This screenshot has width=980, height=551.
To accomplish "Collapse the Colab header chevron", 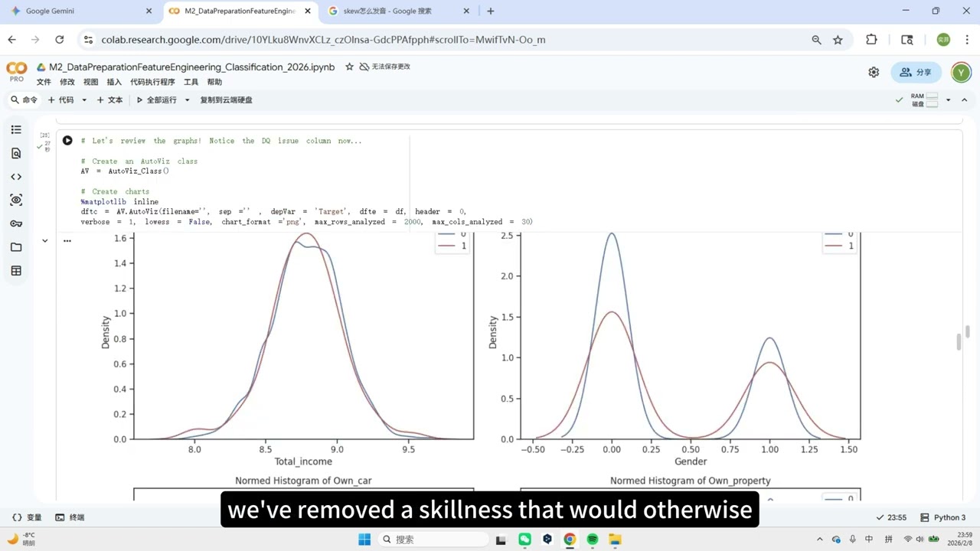I will coord(965,100).
